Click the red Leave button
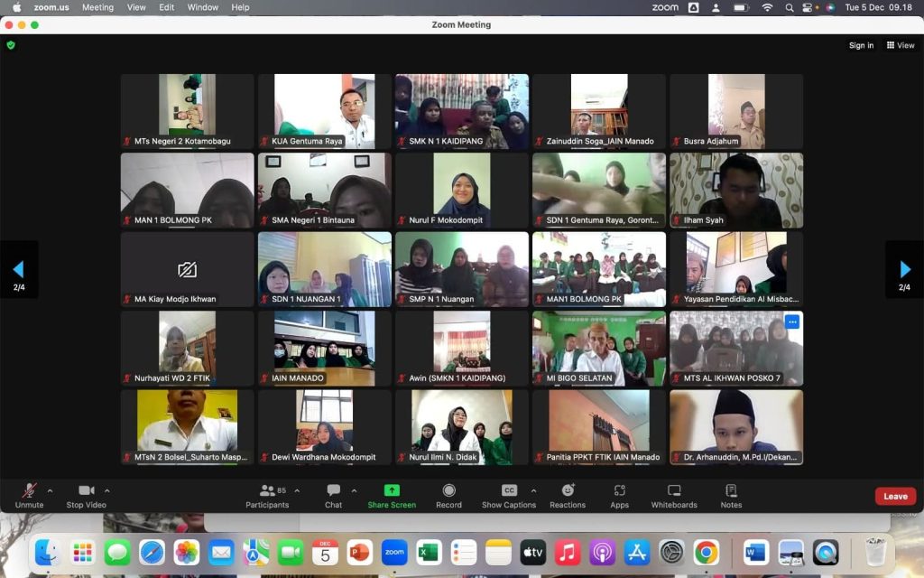The width and height of the screenshot is (924, 578). [x=895, y=496]
